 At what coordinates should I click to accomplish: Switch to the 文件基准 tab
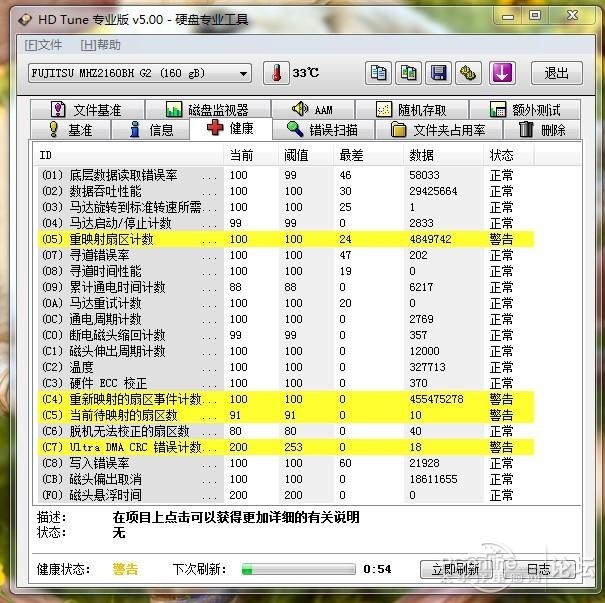point(88,110)
